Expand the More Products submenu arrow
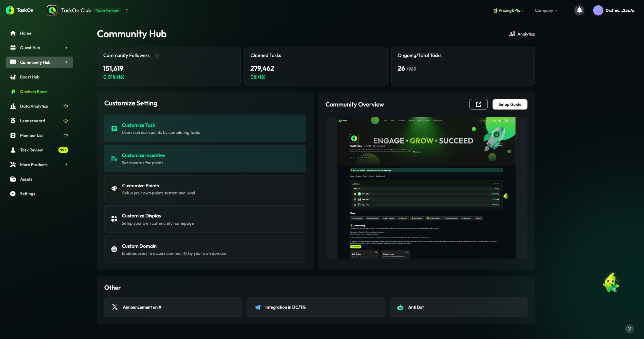The height and width of the screenshot is (339, 644). pyautogui.click(x=66, y=165)
